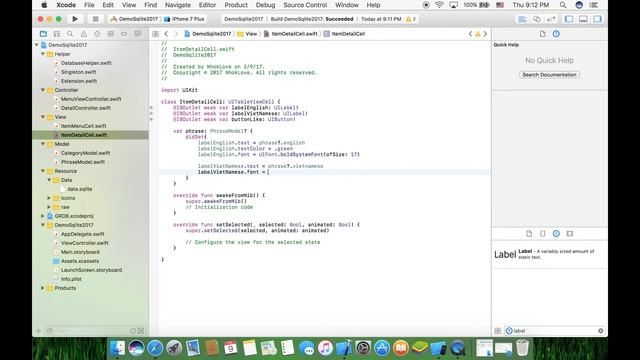Viewport: 640px width, 360px height.
Task: Open the Issue navigator tab
Action: tap(84, 34)
